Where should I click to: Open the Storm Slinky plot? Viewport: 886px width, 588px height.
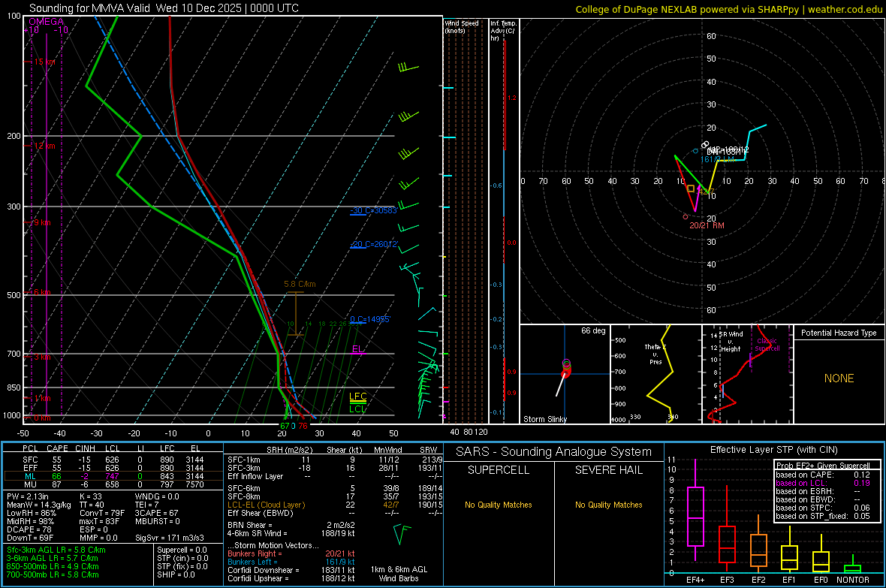[x=565, y=374]
